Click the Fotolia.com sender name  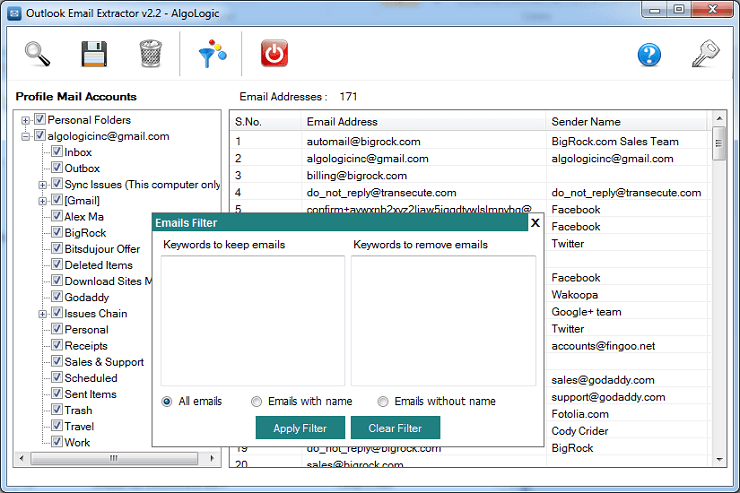pyautogui.click(x=580, y=414)
